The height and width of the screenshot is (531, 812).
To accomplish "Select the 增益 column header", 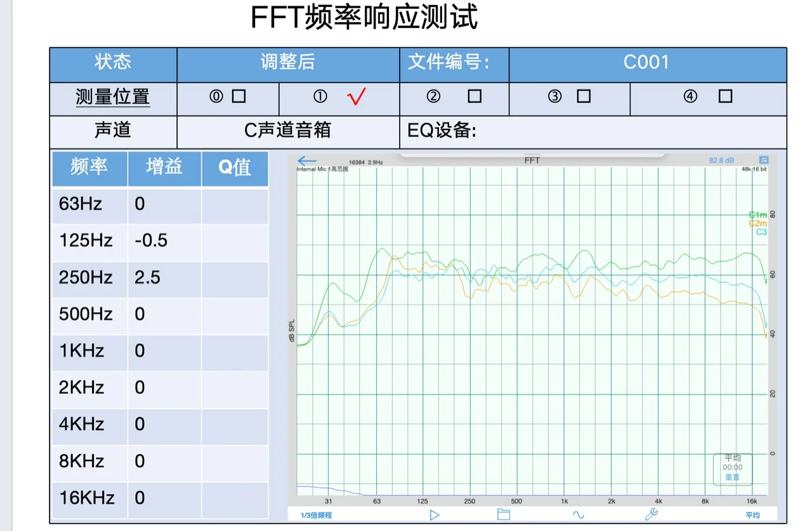I will tap(164, 167).
